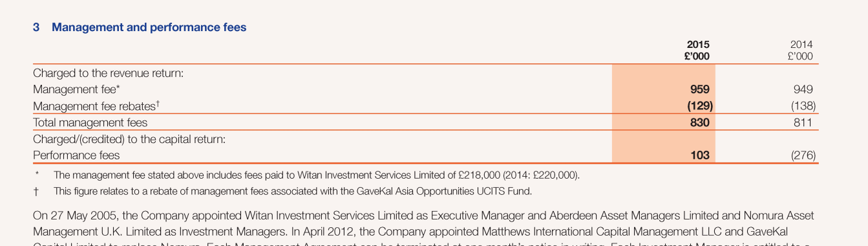868x246 pixels.
Task: Click the (276) performance fees value
Action: [803, 155]
